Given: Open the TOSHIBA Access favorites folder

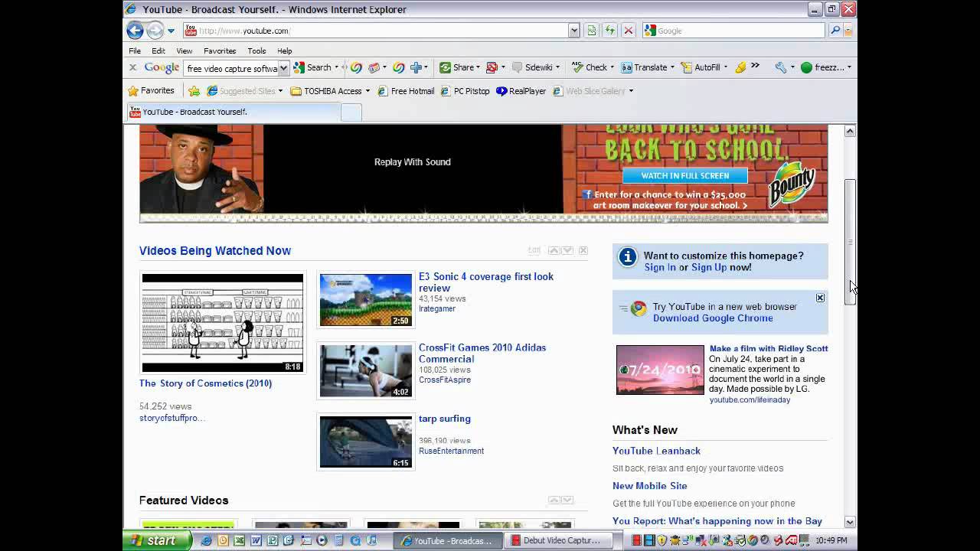Looking at the screenshot, I should click(330, 90).
